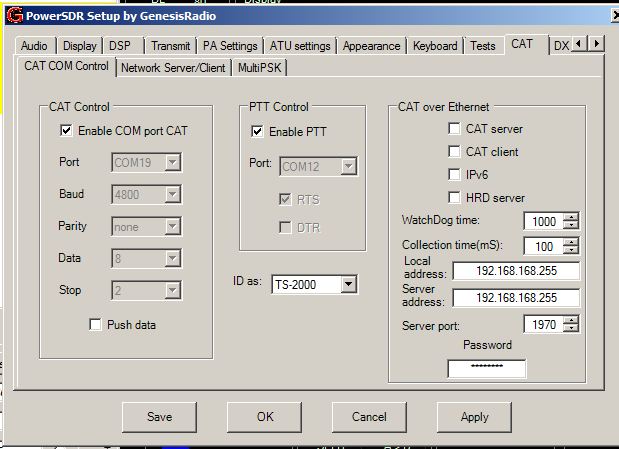Decrease Server port with down arrow
This screenshot has width=619, height=449.
click(x=571, y=328)
